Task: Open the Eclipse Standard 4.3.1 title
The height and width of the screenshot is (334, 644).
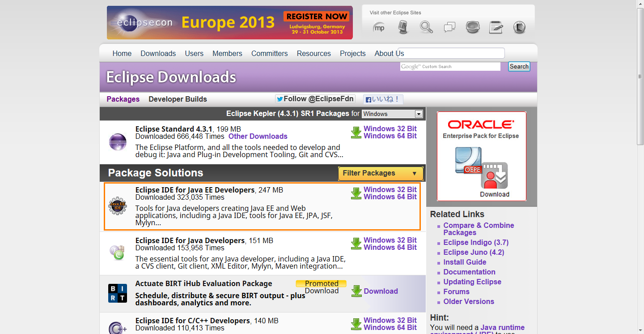Action: [x=174, y=129]
